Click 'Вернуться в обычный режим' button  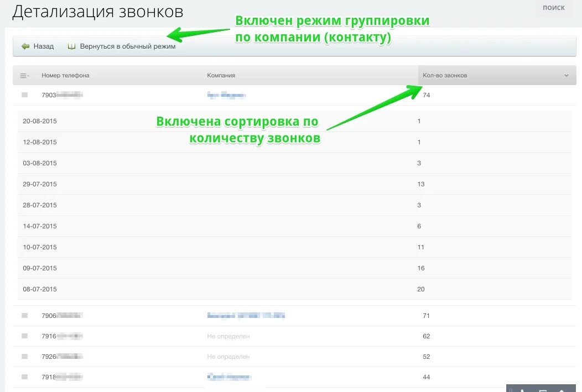click(122, 46)
